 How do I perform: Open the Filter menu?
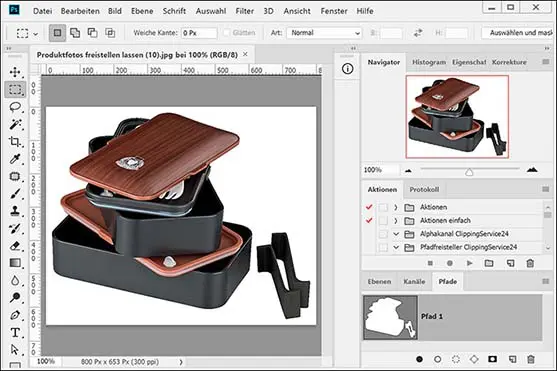(244, 11)
